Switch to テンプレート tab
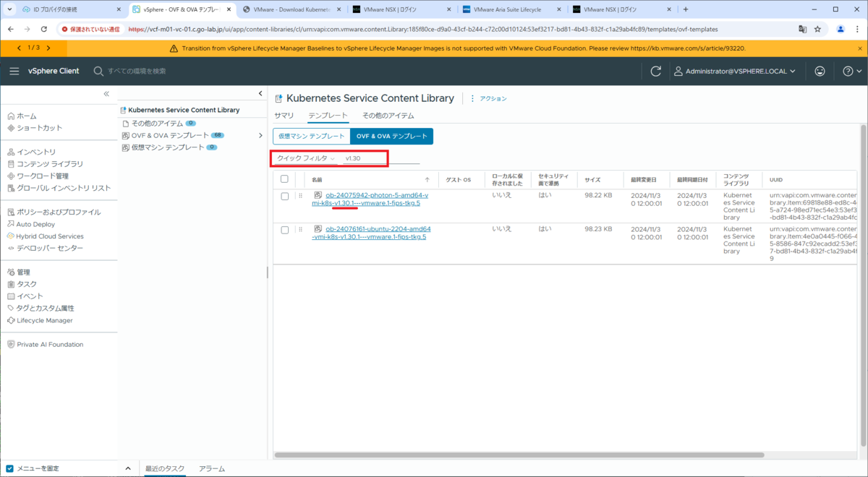The image size is (868, 477). click(328, 116)
